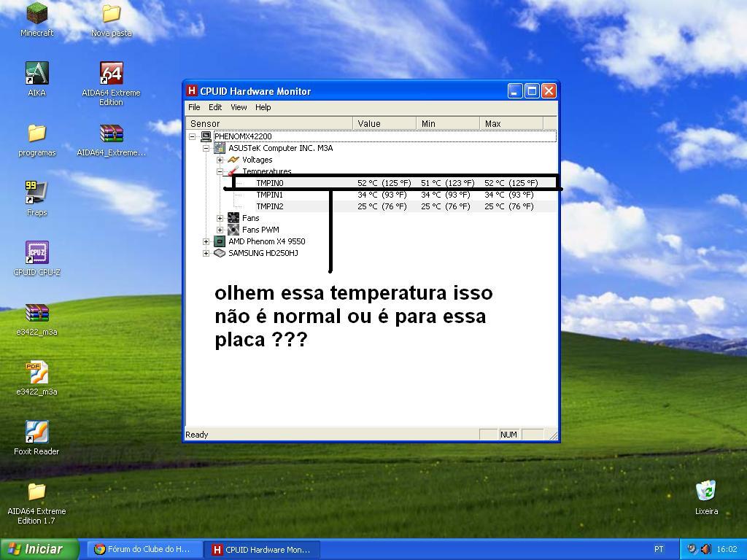Collapse the PHENOMX42200 root node
This screenshot has height=560, width=747.
(x=192, y=136)
